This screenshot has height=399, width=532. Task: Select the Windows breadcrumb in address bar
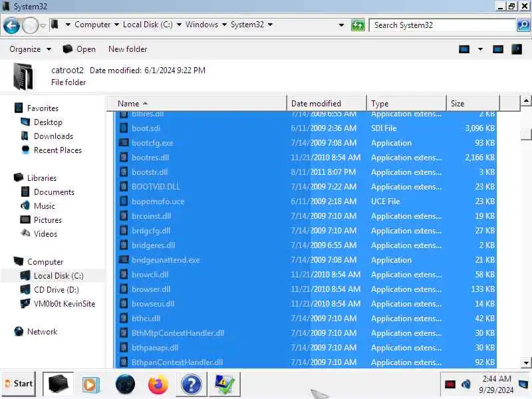(201, 25)
